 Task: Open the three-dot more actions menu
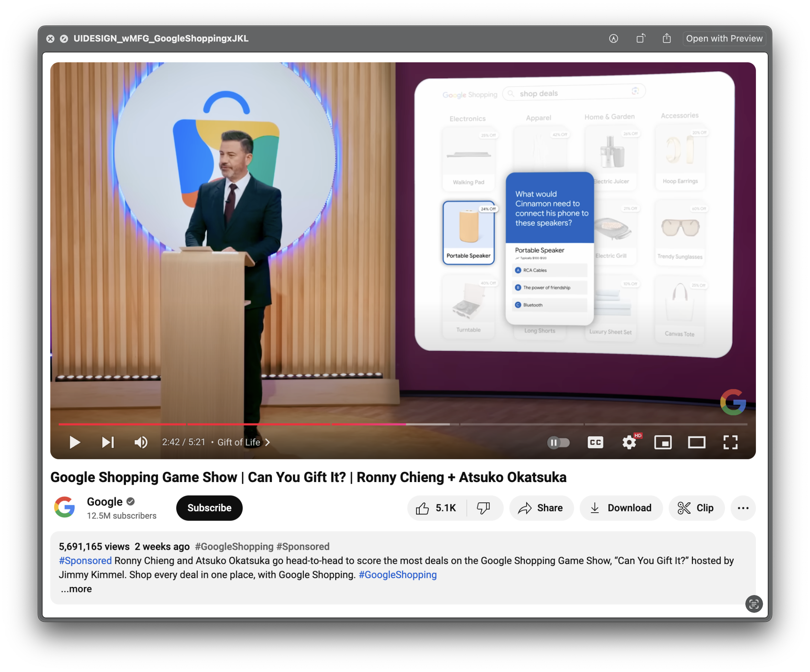(743, 508)
